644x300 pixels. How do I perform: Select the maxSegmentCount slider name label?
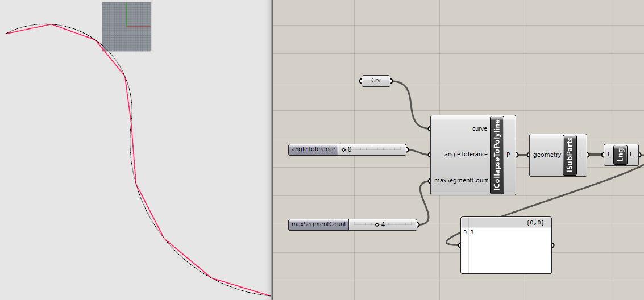[x=319, y=224]
